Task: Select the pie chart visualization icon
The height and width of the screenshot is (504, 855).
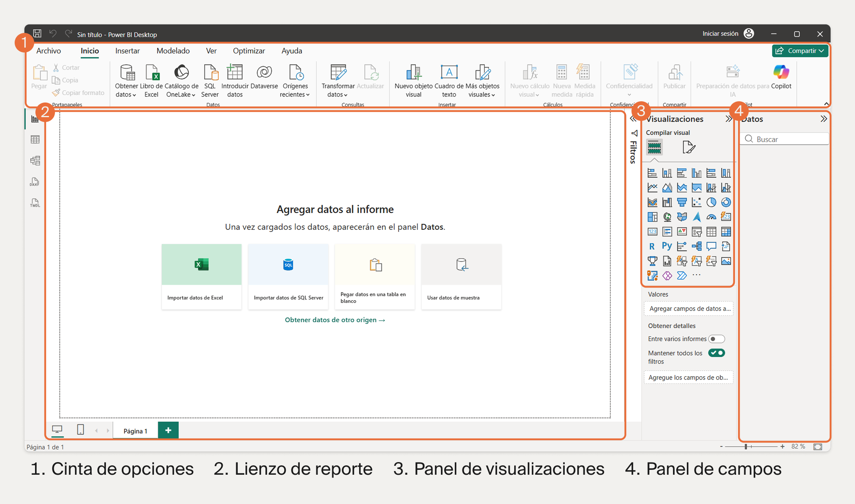Action: coord(711,202)
